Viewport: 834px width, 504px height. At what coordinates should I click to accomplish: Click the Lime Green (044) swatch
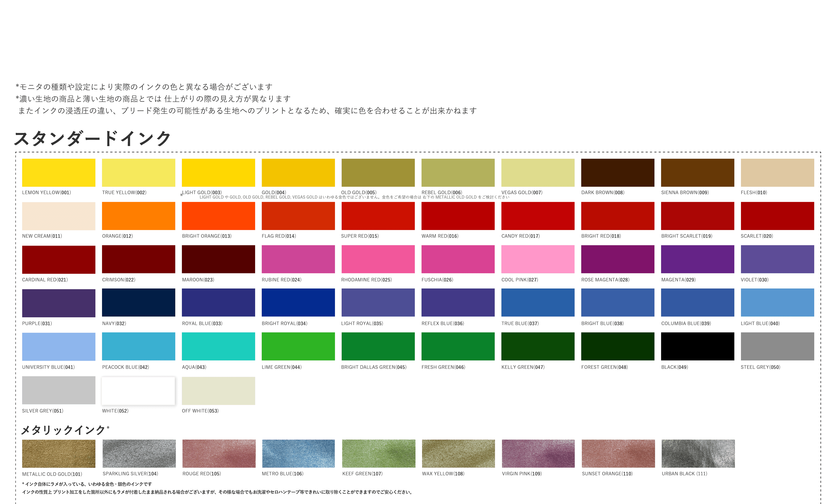pyautogui.click(x=298, y=346)
